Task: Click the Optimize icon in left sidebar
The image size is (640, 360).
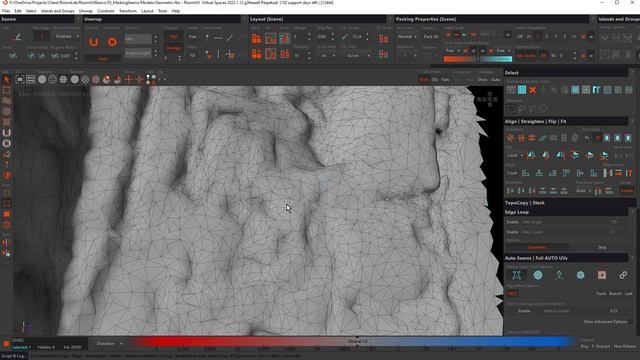Action: [7, 144]
